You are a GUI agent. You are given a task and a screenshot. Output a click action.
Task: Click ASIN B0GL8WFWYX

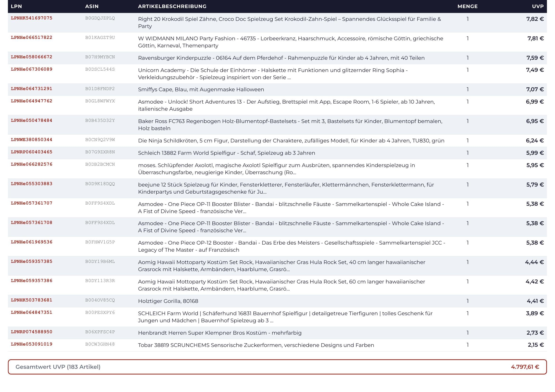coord(100,101)
